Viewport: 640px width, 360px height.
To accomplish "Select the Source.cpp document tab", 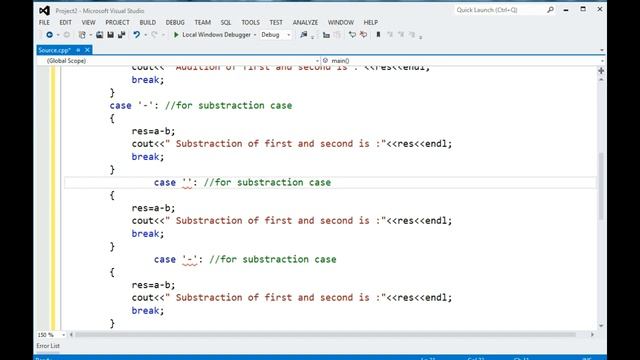I will coord(55,50).
